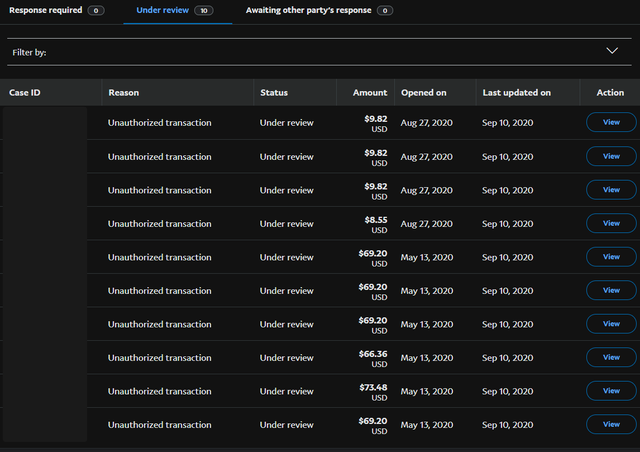Click May 13, 2020 in the $66.36 row

(x=427, y=358)
